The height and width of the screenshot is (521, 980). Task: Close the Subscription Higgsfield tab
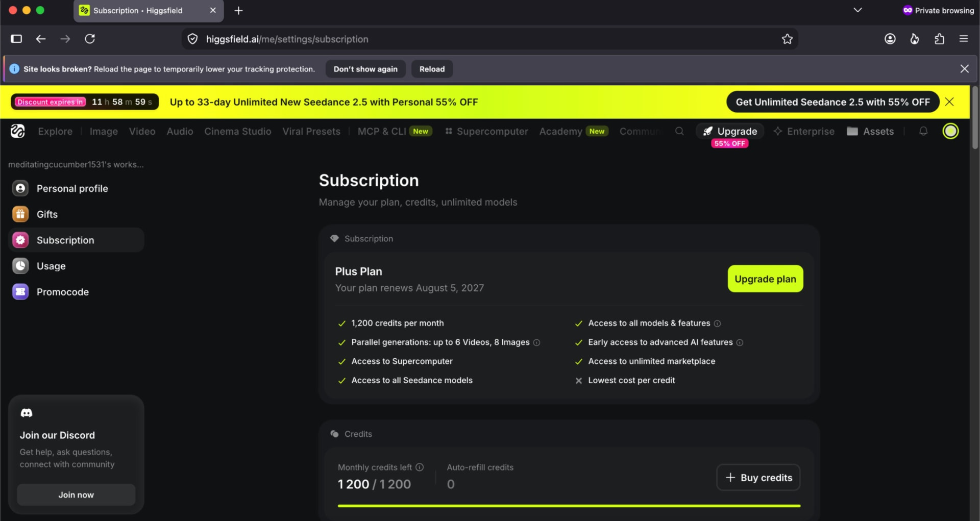(213, 11)
